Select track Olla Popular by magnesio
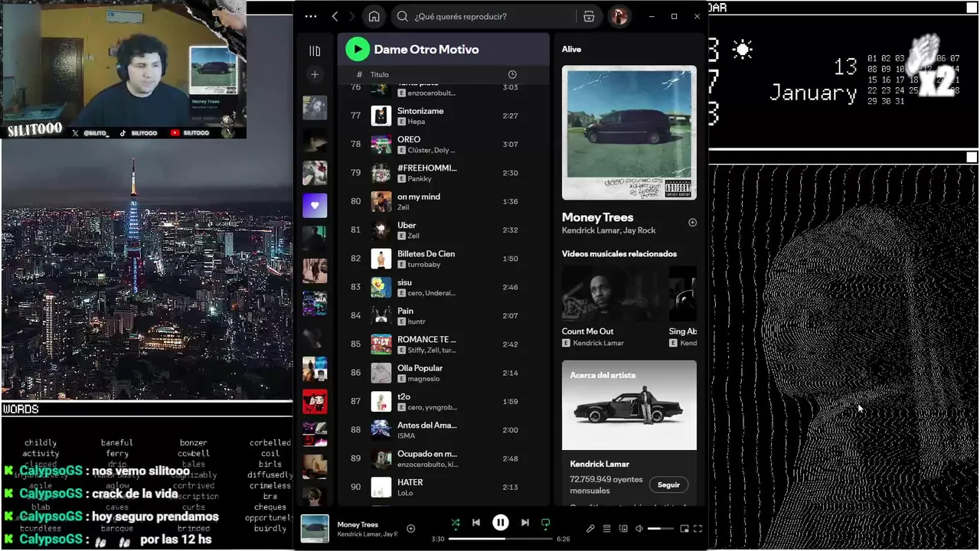Viewport: 980px width, 551px height. [443, 373]
